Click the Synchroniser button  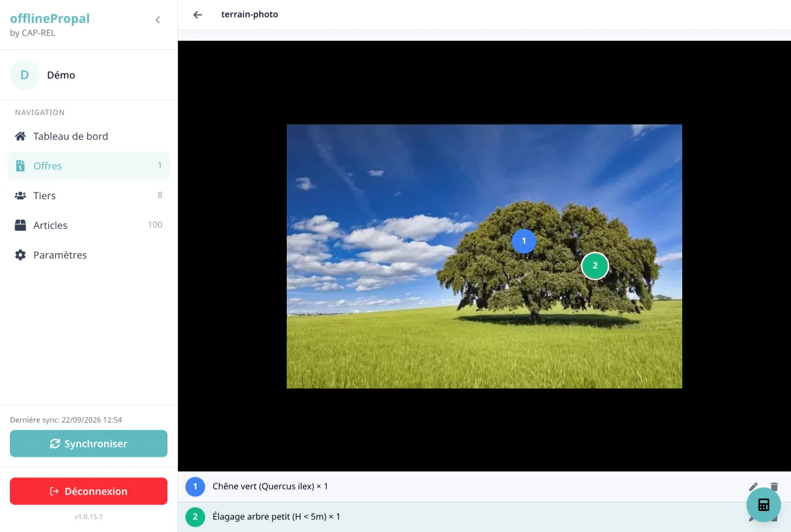pyautogui.click(x=88, y=444)
